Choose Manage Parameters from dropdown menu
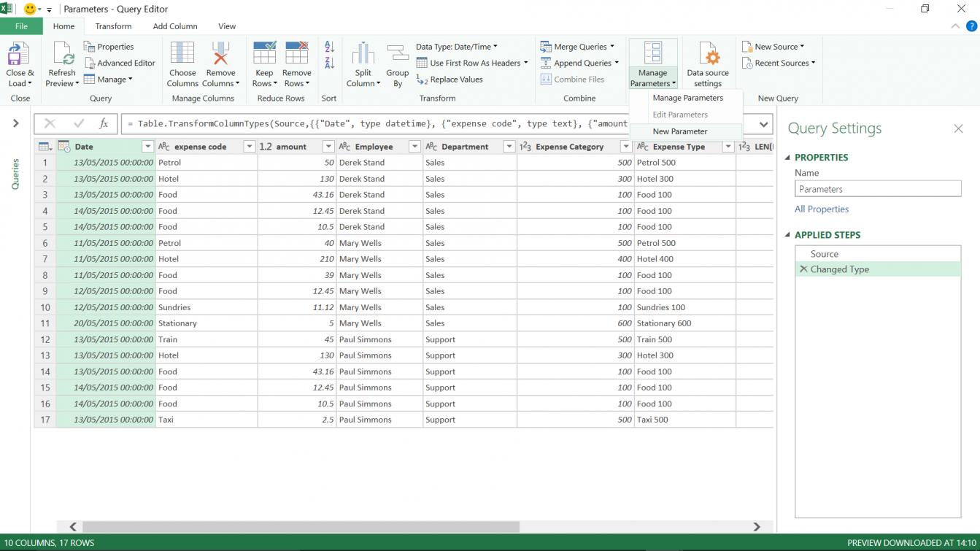The height and width of the screenshot is (551, 980). pyautogui.click(x=687, y=98)
